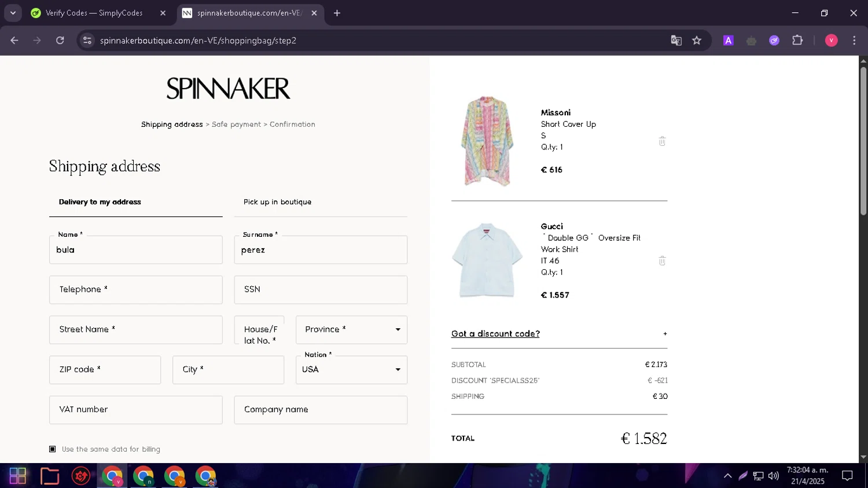Viewport: 868px width, 488px height.
Task: Open a new browser tab with plus
Action: point(337,13)
